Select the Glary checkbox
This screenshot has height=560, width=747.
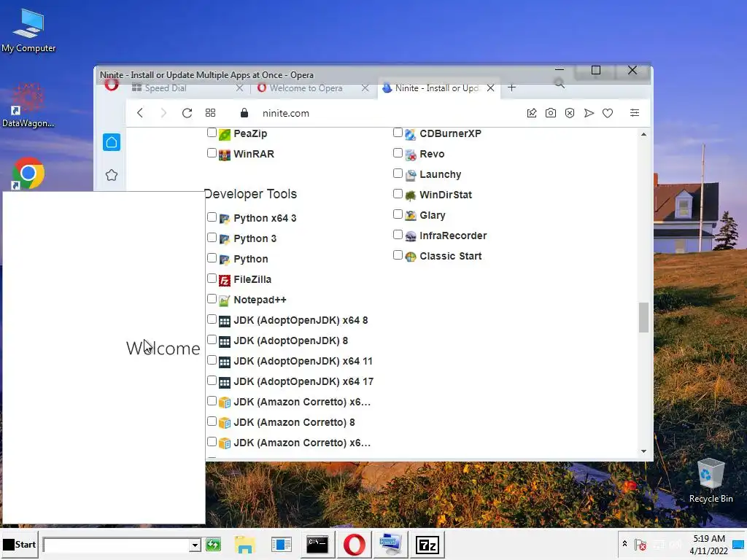398,214
